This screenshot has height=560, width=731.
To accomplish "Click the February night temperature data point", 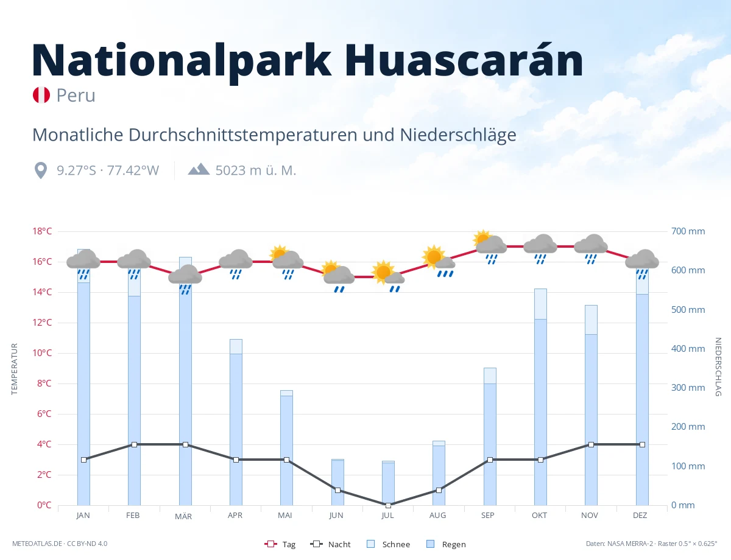I will pos(134,444).
